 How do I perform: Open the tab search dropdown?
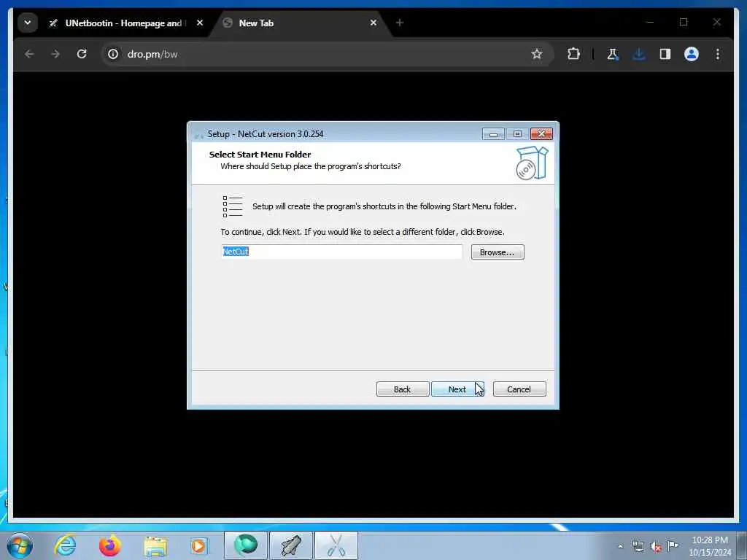click(x=28, y=23)
